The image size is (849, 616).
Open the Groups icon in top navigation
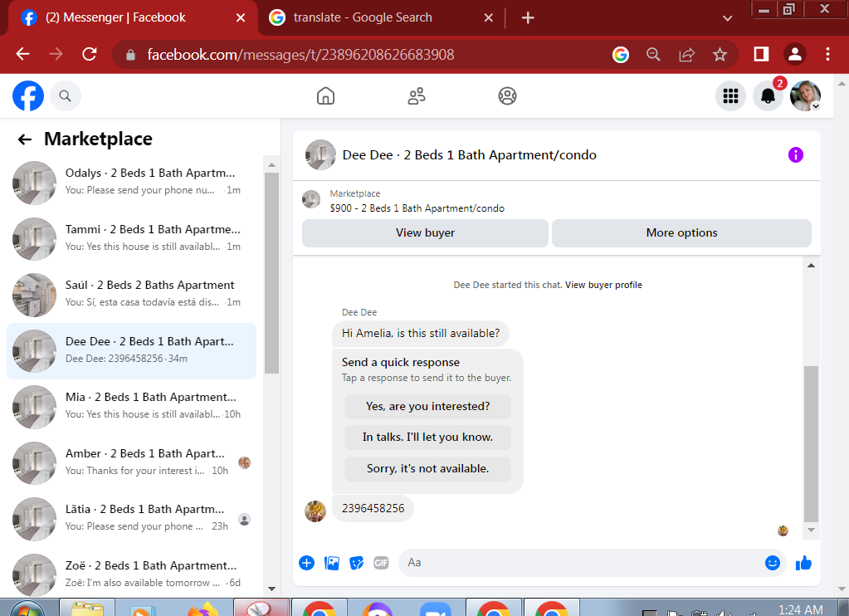507,96
